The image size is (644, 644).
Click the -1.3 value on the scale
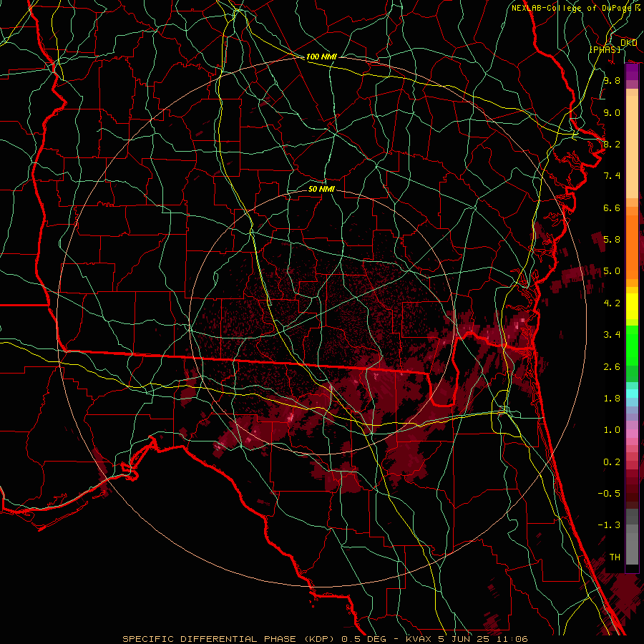(609, 525)
